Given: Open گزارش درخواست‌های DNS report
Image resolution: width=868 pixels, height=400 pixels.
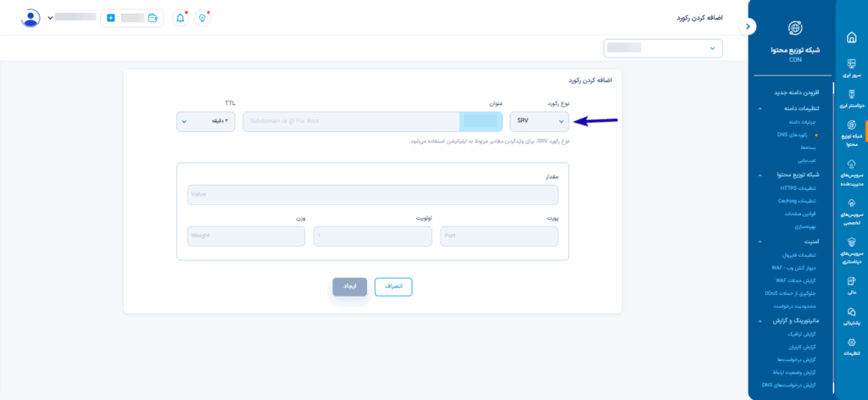Looking at the screenshot, I should click(x=791, y=385).
